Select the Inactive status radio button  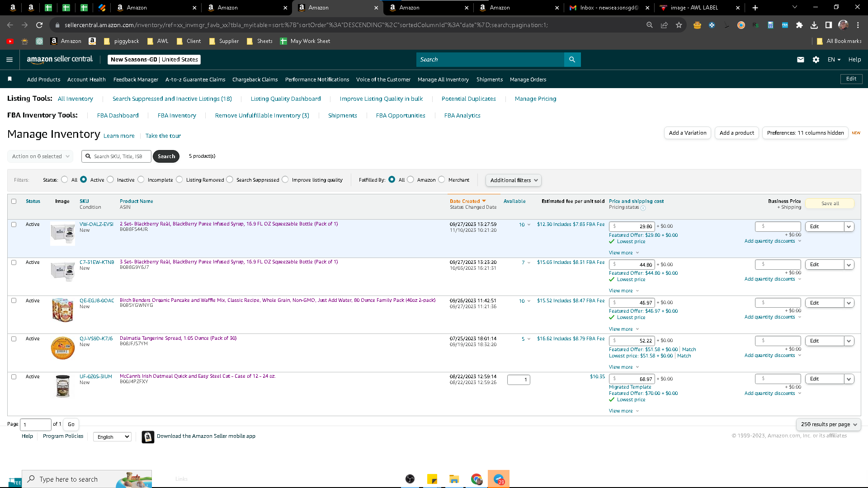click(x=110, y=179)
